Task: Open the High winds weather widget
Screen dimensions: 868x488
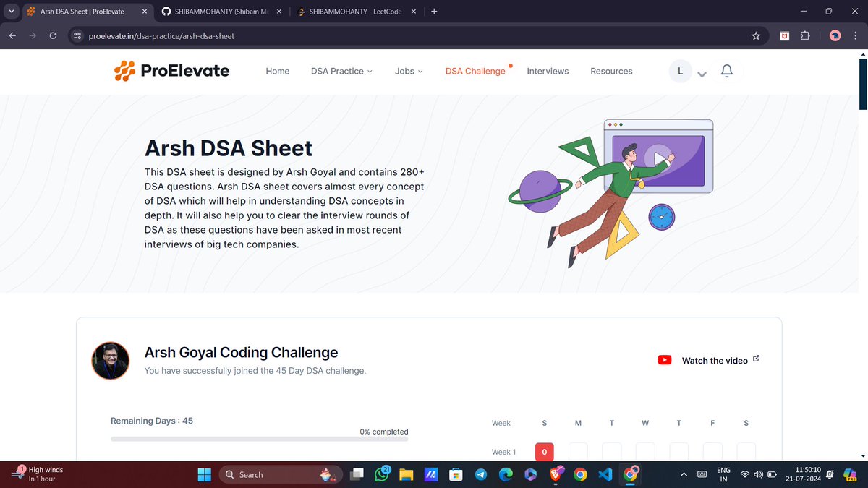Action: point(38,474)
